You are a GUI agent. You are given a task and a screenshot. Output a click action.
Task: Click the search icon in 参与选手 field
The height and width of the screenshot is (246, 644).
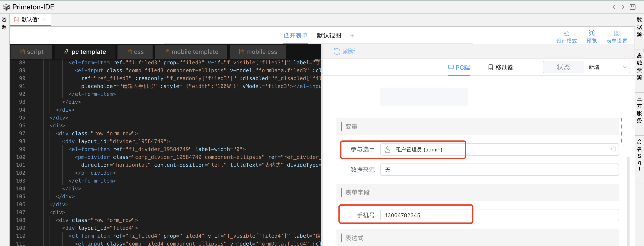(x=613, y=149)
